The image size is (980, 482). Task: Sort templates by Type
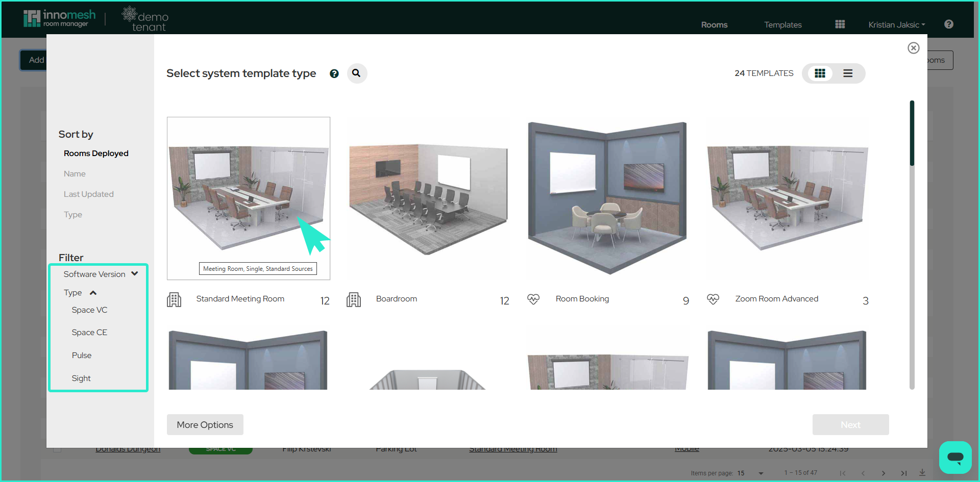click(73, 215)
